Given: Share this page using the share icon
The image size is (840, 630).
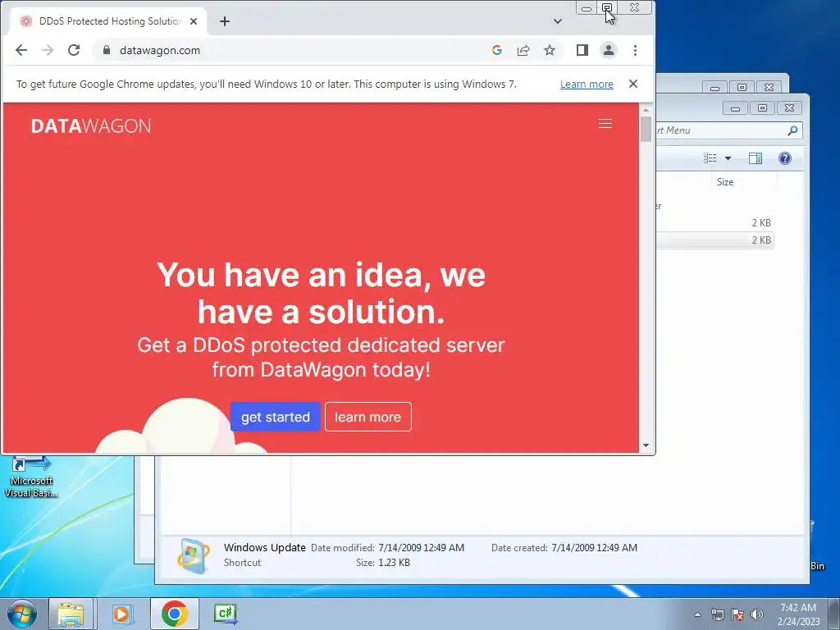Looking at the screenshot, I should pyautogui.click(x=523, y=50).
